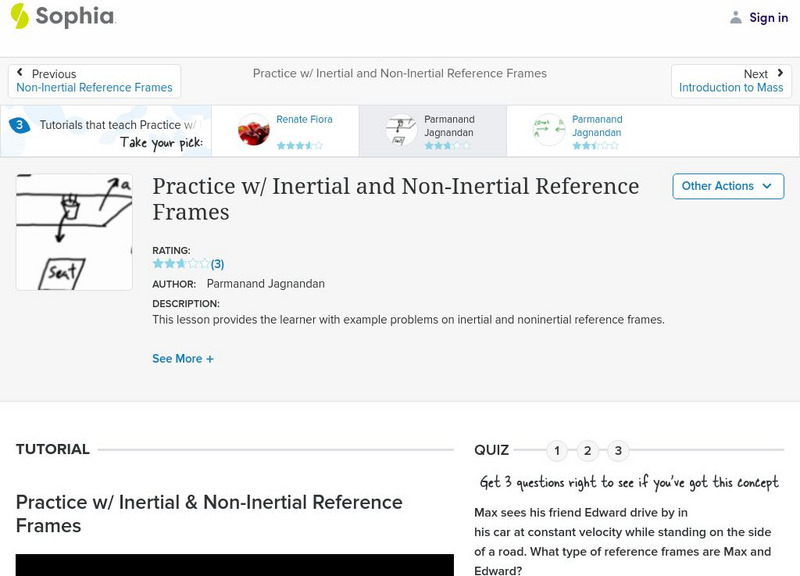Click the left chevron on Previous button
The width and height of the screenshot is (800, 576).
(x=22, y=73)
